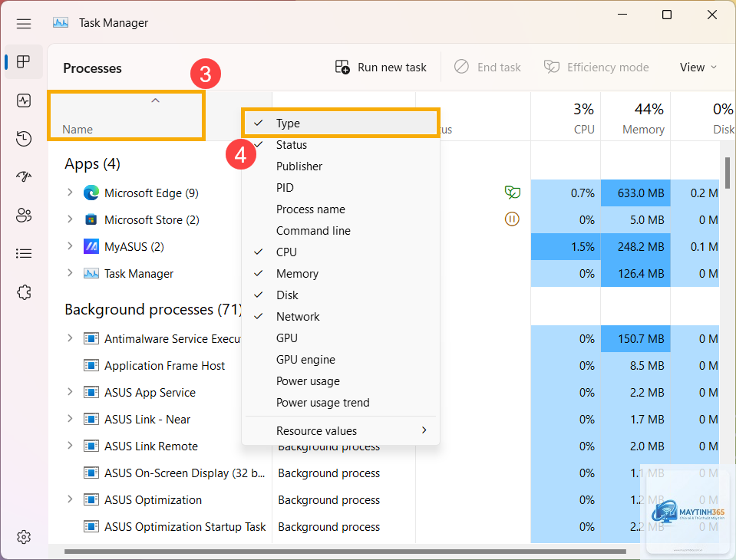Select Command line in context menu
The image size is (736, 560).
click(341, 231)
